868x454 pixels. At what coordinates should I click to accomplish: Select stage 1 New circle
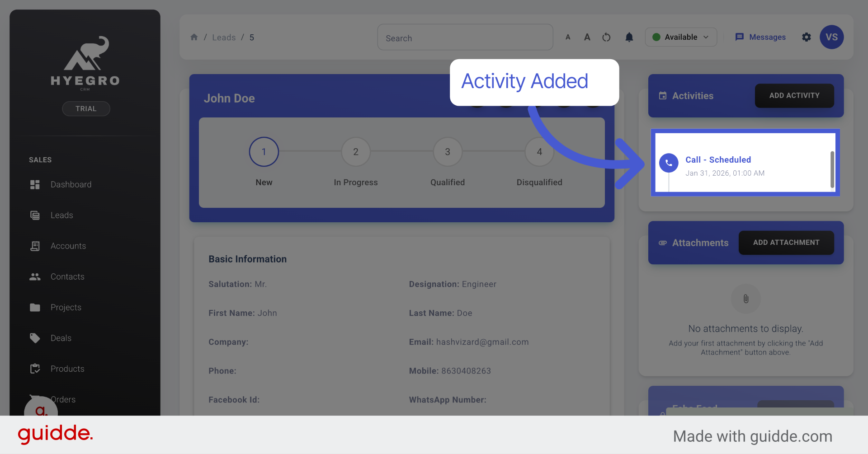264,152
